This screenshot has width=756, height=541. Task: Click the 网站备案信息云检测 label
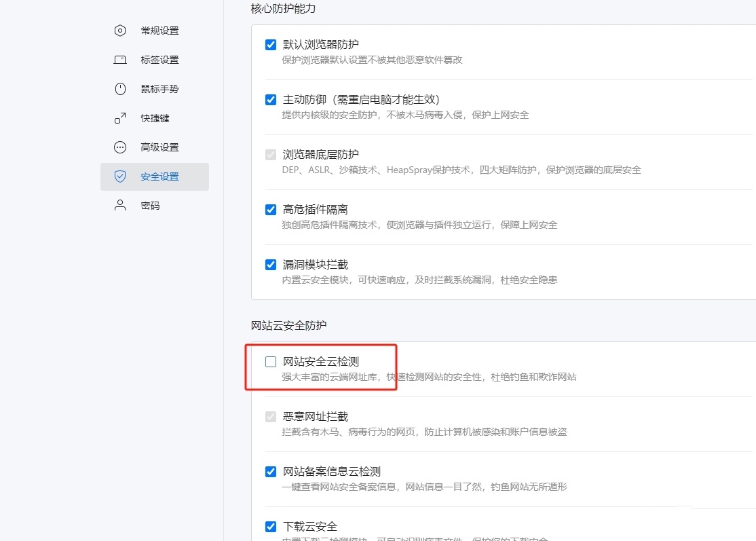(x=332, y=472)
